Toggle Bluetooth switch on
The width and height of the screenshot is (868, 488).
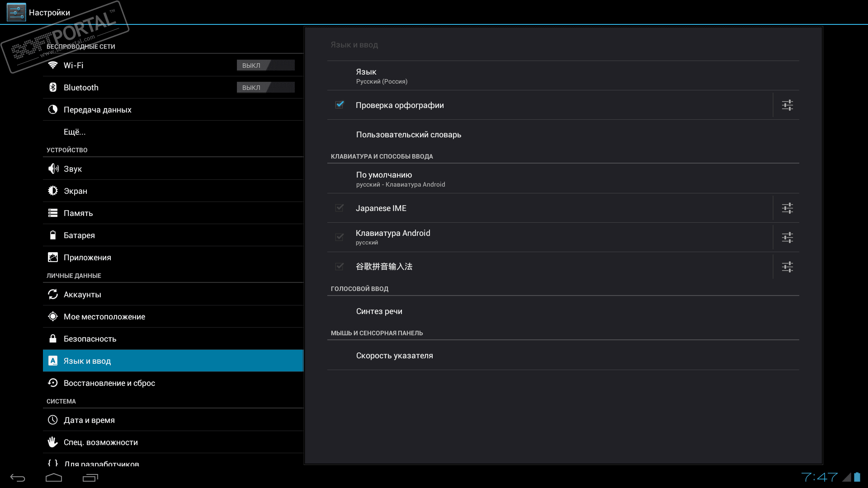click(265, 88)
